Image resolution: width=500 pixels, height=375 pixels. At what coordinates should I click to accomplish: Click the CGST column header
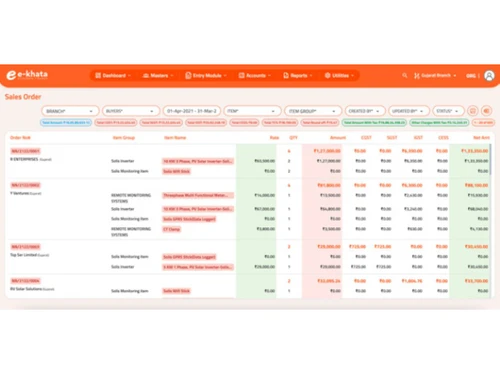tap(366, 138)
